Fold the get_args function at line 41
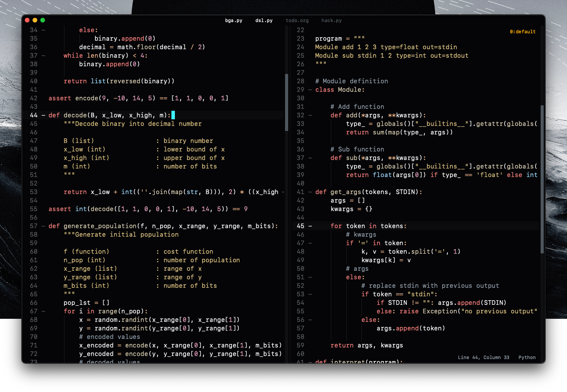Viewport: 567px width, 392px height. pyautogui.click(x=310, y=192)
